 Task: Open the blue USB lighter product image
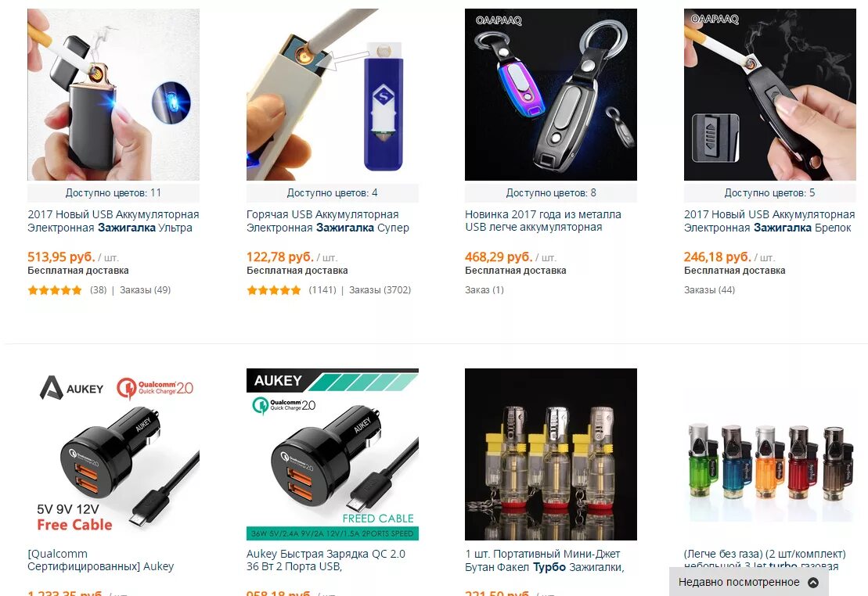[x=332, y=94]
